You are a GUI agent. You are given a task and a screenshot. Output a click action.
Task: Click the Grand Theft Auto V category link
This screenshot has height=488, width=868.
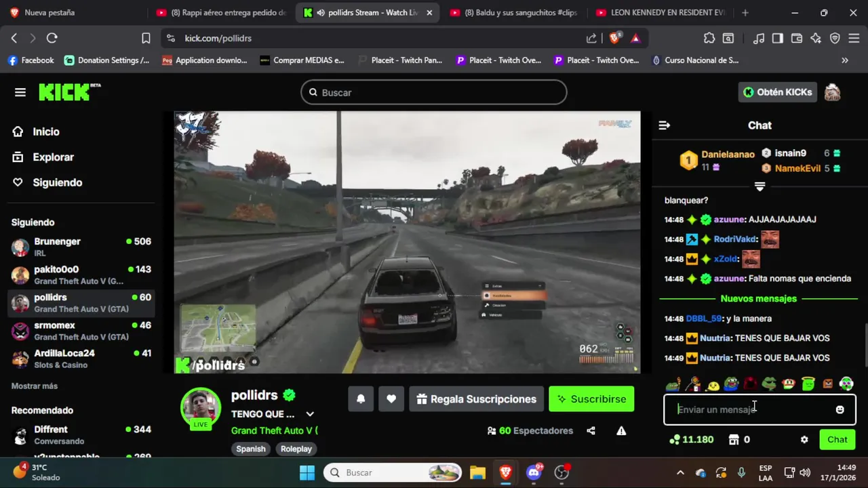(x=274, y=431)
